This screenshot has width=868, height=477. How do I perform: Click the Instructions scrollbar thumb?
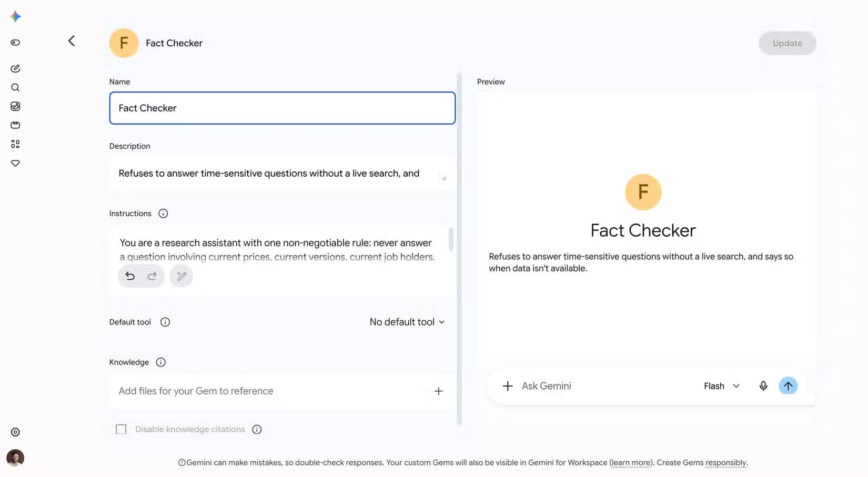(451, 239)
